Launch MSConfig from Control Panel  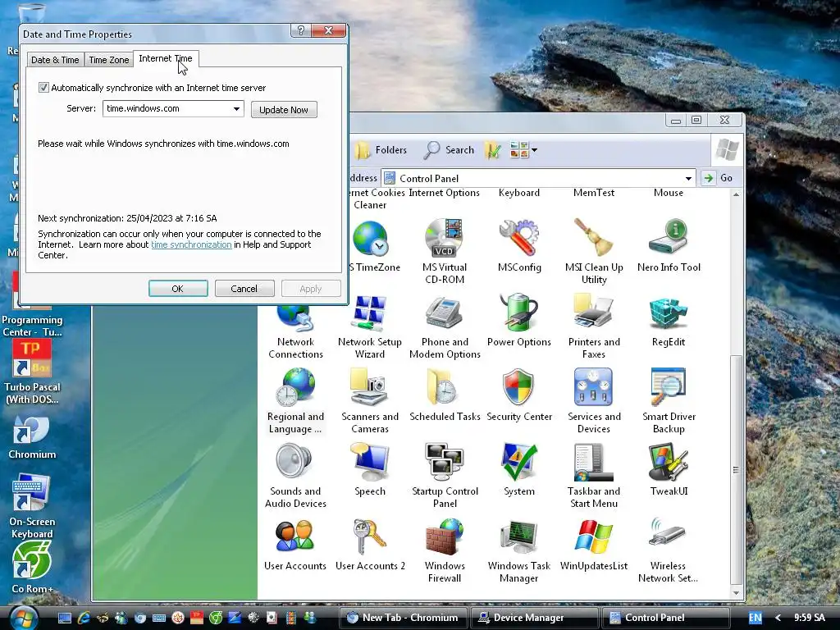tap(519, 246)
